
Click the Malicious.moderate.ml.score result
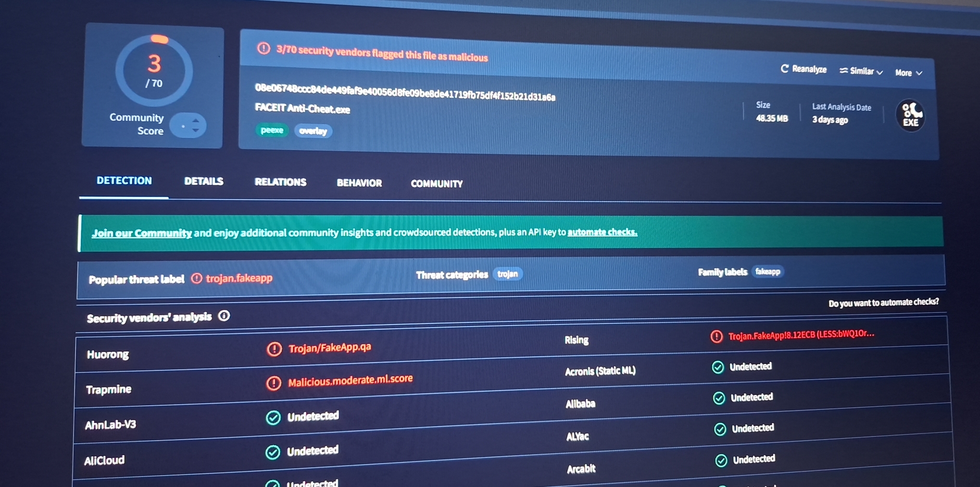[x=350, y=381]
